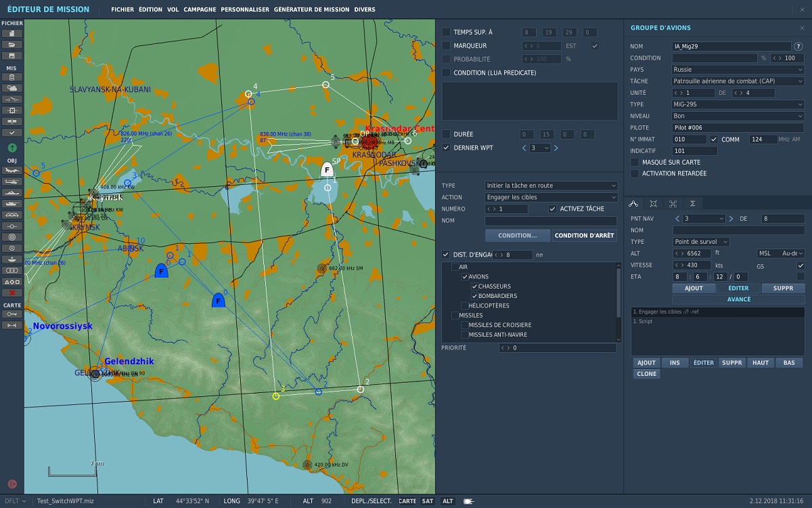The image size is (812, 508).
Task: Open the CAMPAGNE menu
Action: tap(196, 10)
